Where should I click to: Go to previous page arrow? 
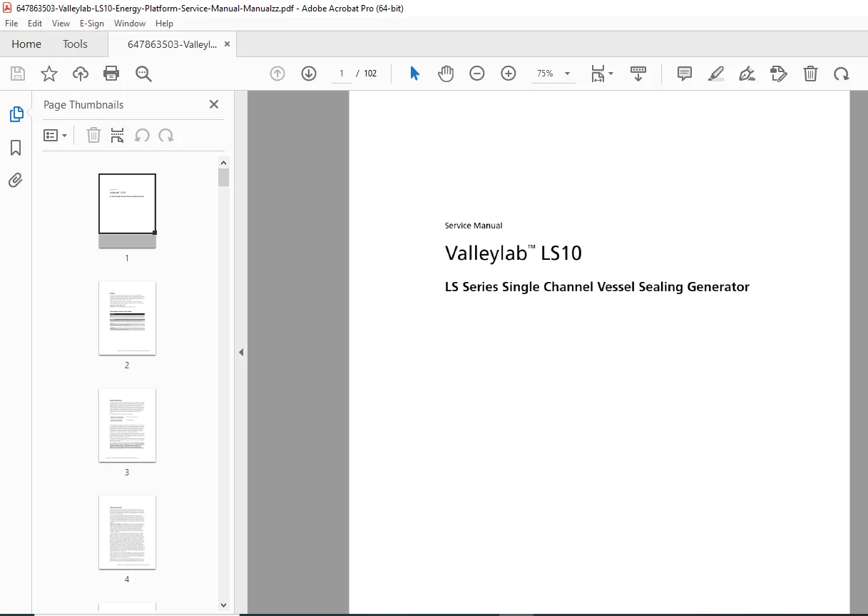(x=277, y=74)
